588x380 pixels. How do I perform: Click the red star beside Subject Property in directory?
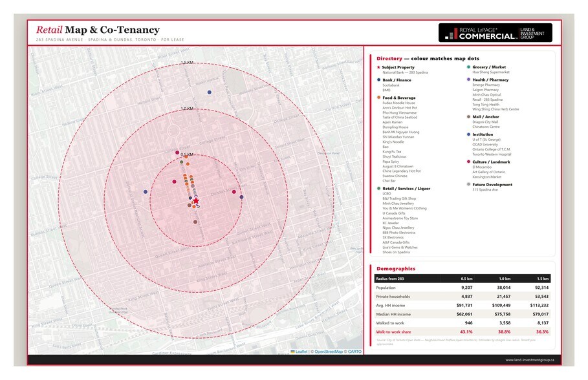378,67
